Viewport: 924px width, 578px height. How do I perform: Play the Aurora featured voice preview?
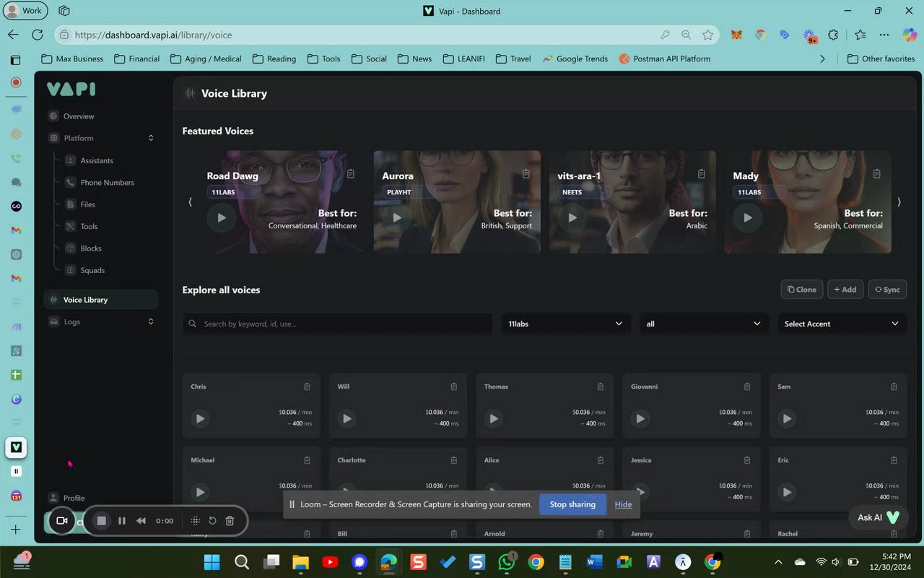tap(397, 217)
